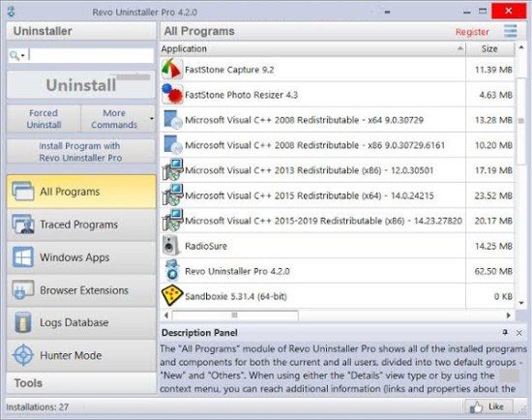This screenshot has height=420, width=532.
Task: Click the FastStone Capture 9.2 icon
Action: coord(172,69)
